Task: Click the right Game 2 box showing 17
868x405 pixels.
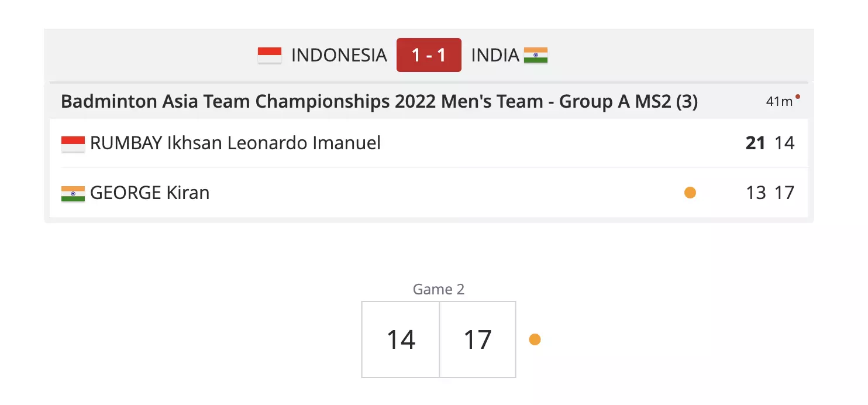Action: [477, 339]
